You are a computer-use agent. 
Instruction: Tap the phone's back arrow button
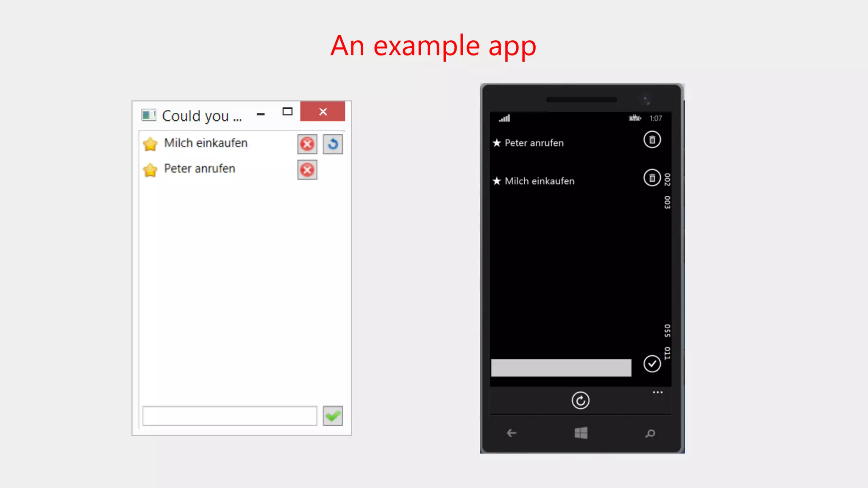pos(512,433)
